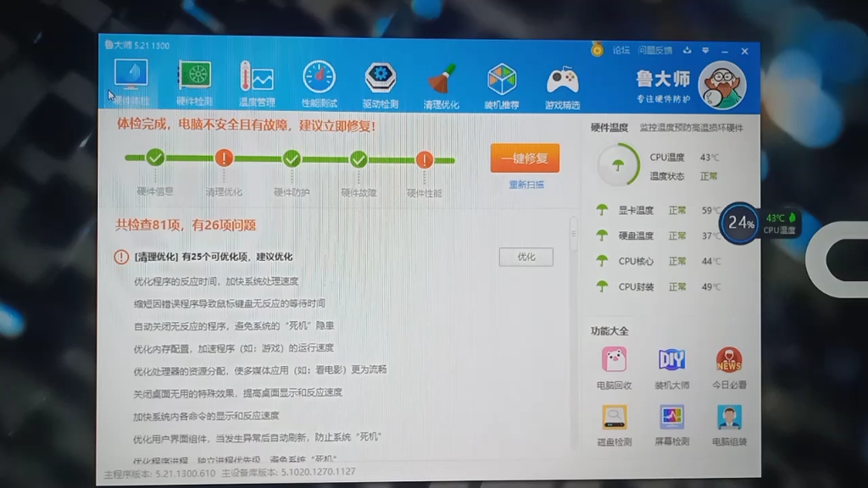The width and height of the screenshot is (868, 488).
Task: Launch the 性能测试 performance test
Action: point(318,80)
